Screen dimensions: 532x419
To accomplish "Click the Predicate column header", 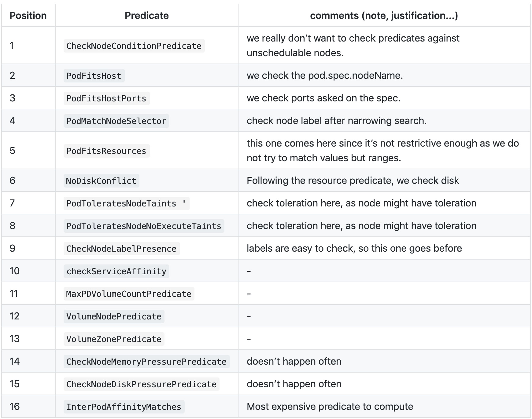I will coord(146,16).
